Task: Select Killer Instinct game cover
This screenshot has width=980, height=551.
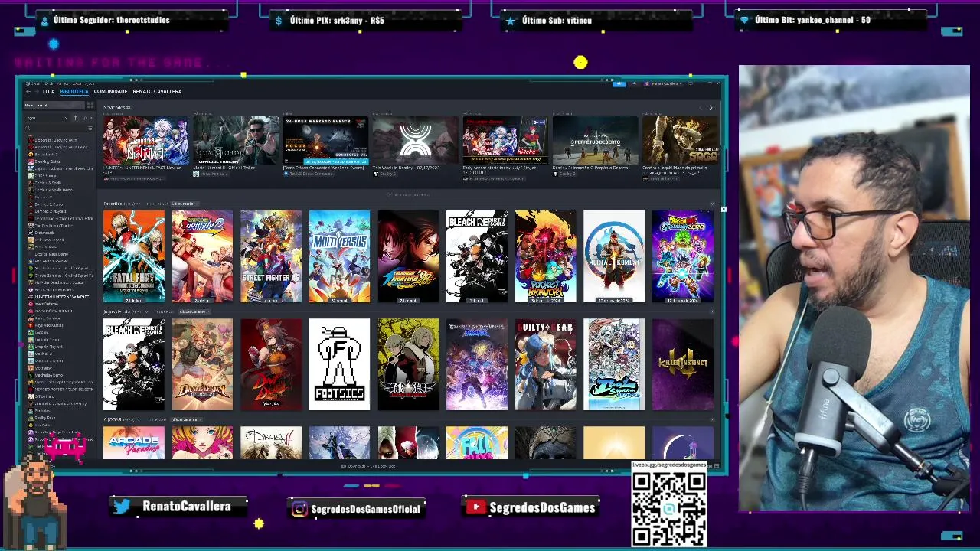Action: (x=683, y=364)
